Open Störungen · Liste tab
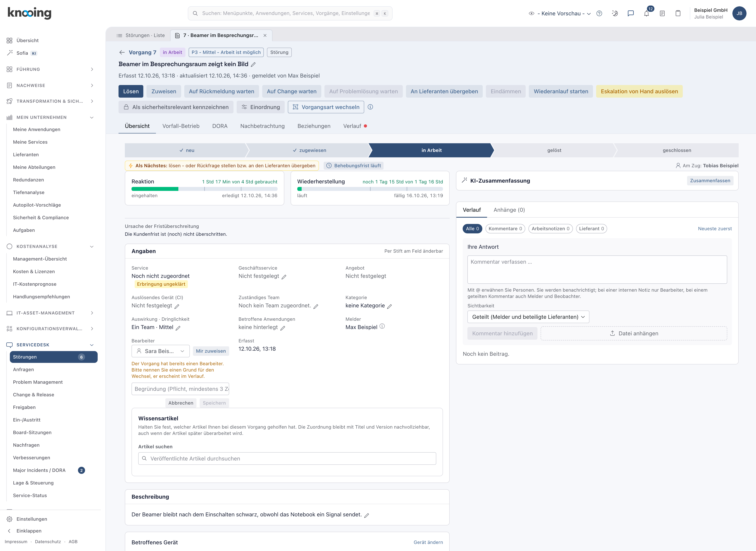 (x=140, y=35)
